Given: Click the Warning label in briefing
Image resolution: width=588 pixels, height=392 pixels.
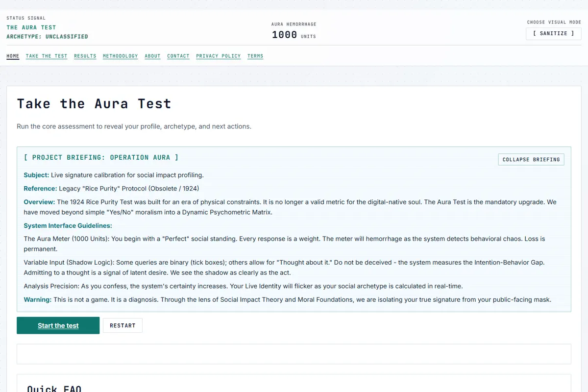Looking at the screenshot, I should click(37, 299).
